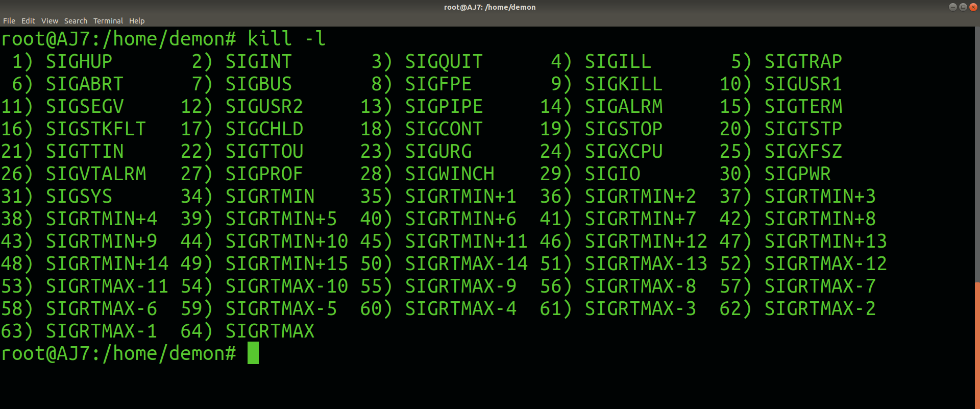The height and width of the screenshot is (409, 980).
Task: Click the SIGHUP signal entry
Action: coord(79,61)
